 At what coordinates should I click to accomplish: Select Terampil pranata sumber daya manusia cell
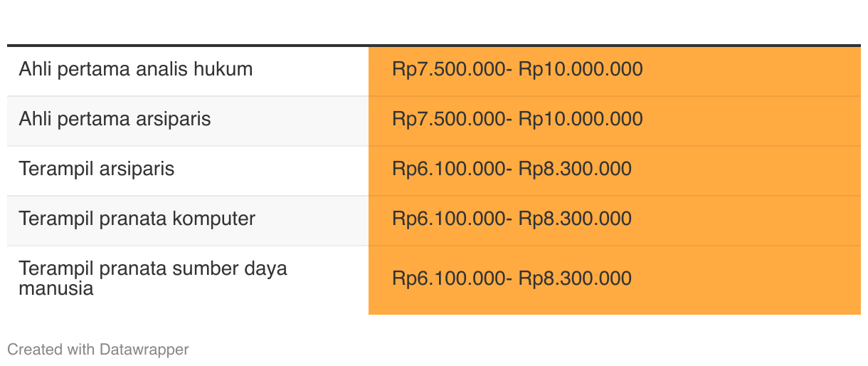[188, 280]
